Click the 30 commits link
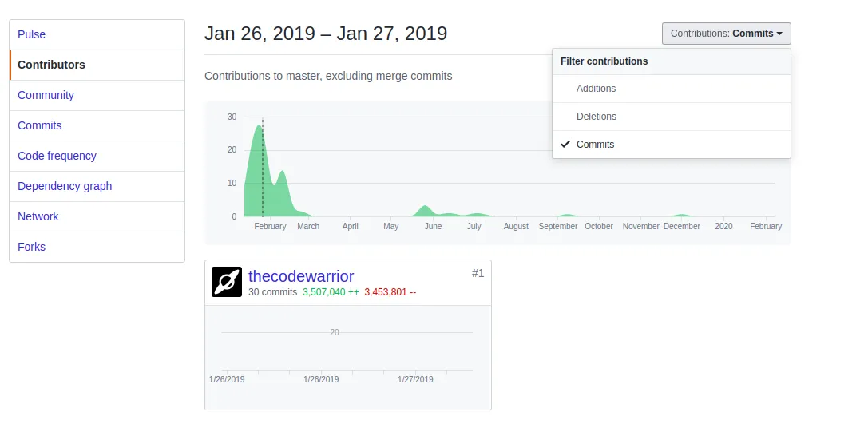Screen dimensions: 868x432 click(272, 292)
